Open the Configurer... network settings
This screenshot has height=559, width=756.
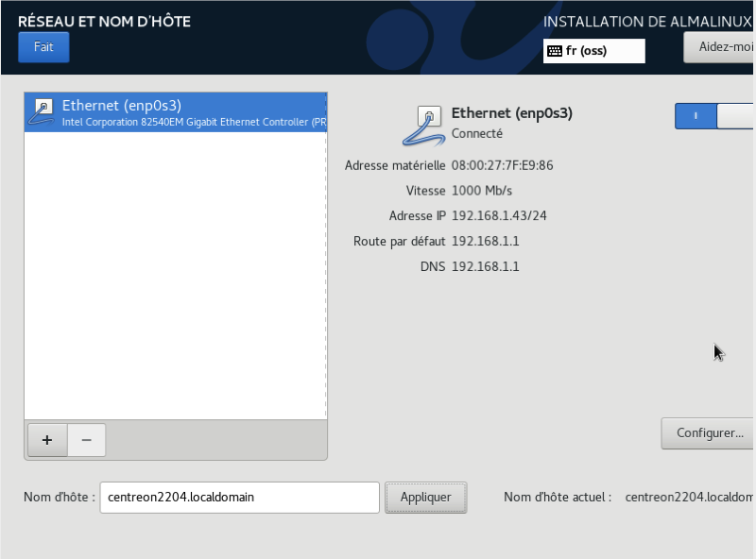(x=709, y=433)
